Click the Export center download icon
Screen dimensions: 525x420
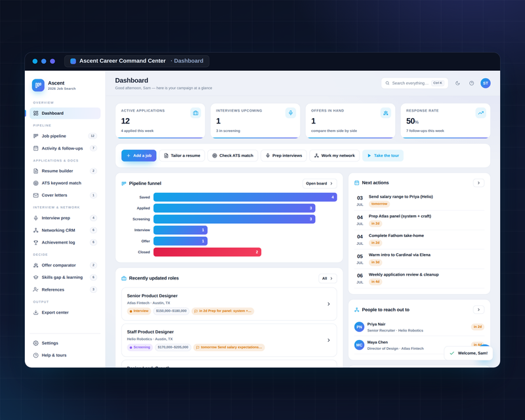click(36, 312)
